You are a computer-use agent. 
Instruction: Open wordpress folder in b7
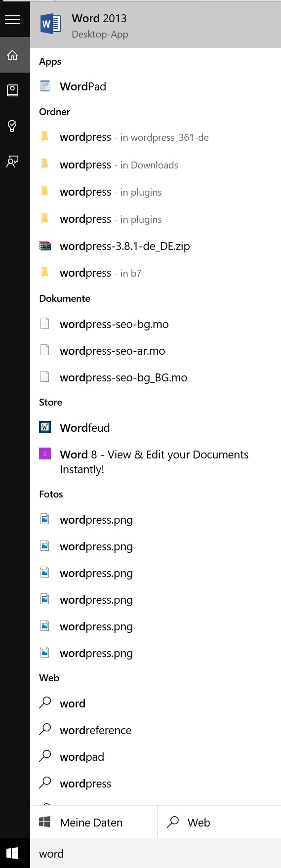click(x=156, y=273)
